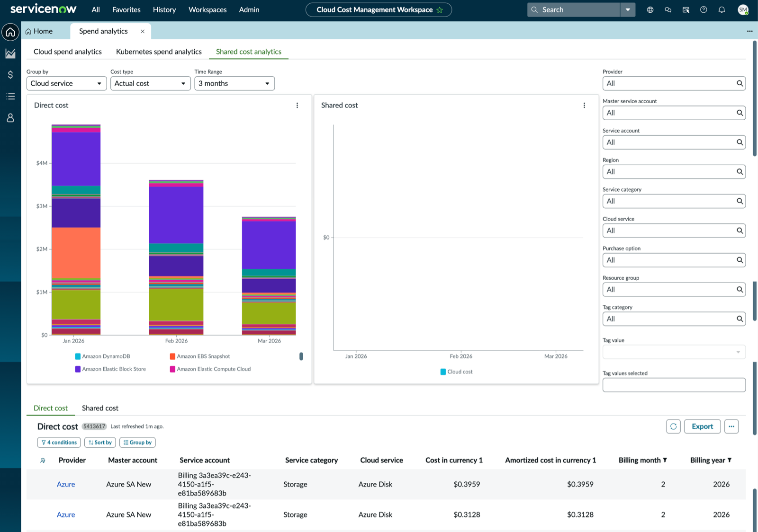This screenshot has height=532, width=758.
Task: Open the table personalize gear icon
Action: (x=43, y=460)
